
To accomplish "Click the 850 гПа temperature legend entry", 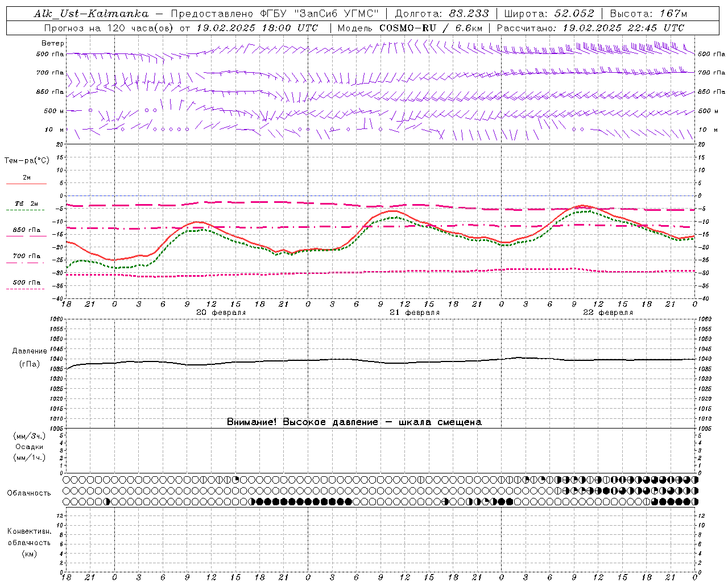I will (x=27, y=230).
